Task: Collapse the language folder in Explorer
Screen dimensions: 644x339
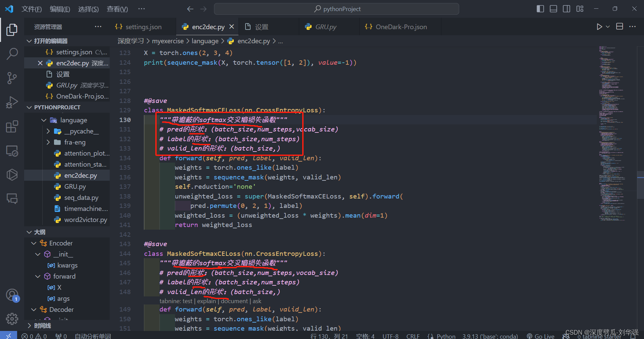Action: click(44, 120)
